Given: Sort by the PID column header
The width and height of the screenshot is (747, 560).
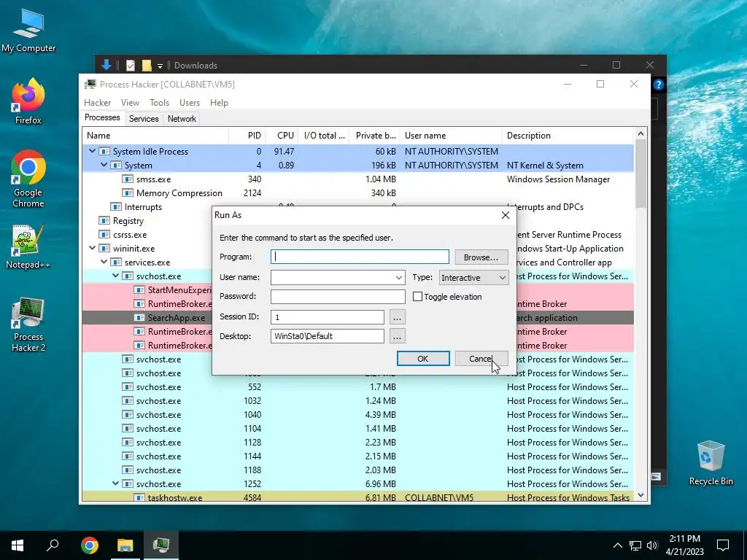Looking at the screenshot, I should 247,135.
